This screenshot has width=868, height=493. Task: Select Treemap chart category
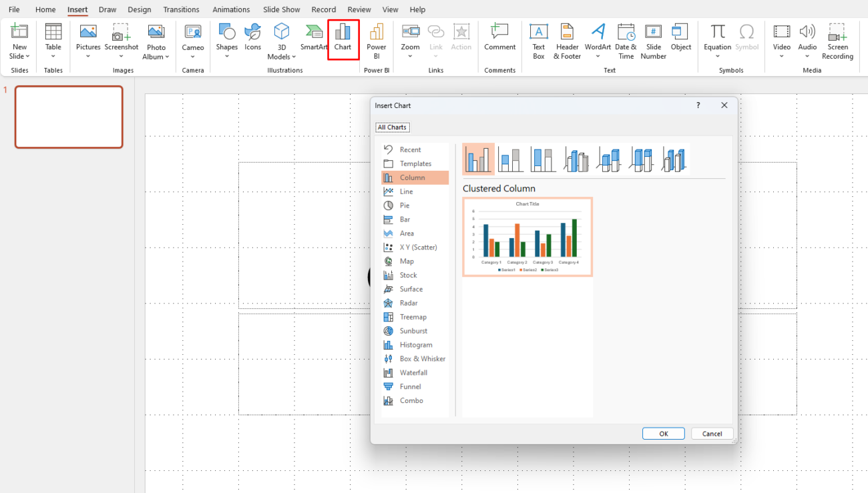pyautogui.click(x=415, y=317)
